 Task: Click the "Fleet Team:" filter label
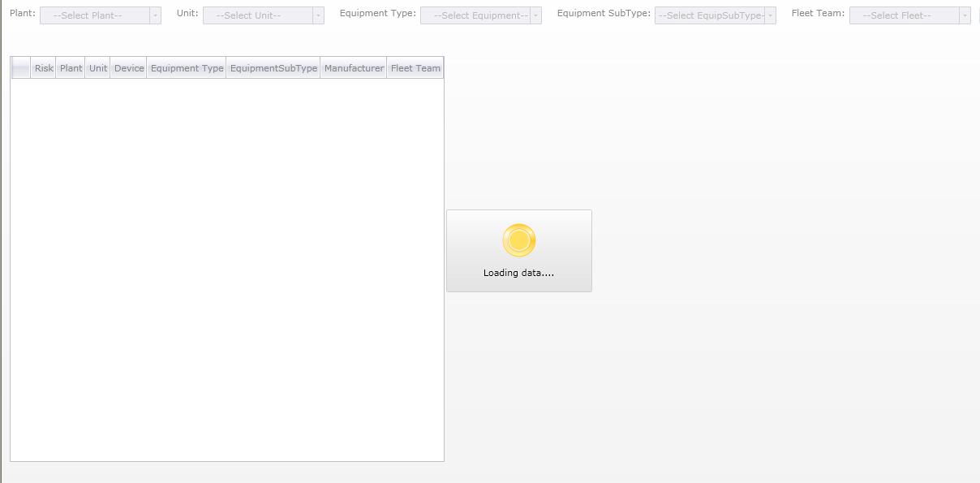coord(818,13)
